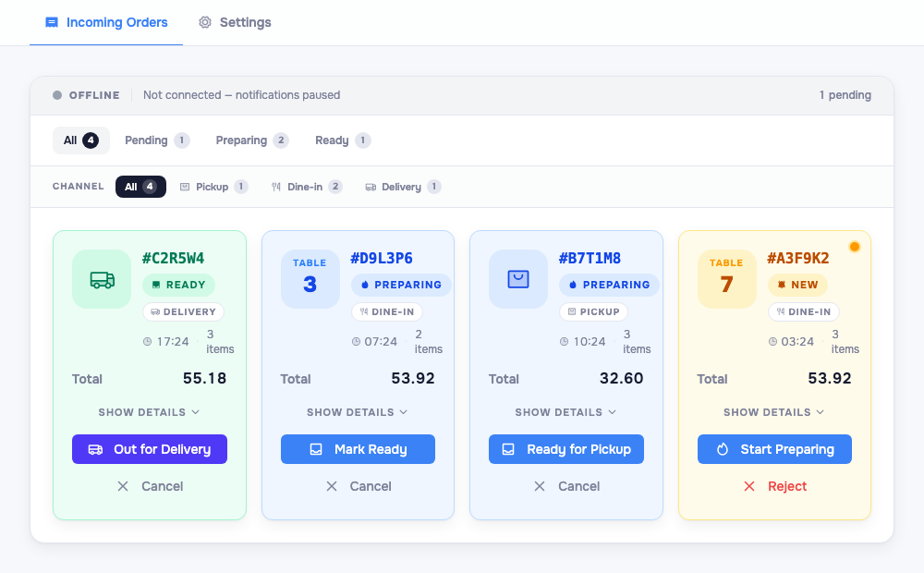Click the DELIVERY channel tag on #C2R5W4
This screenshot has width=924, height=573.
pos(183,311)
